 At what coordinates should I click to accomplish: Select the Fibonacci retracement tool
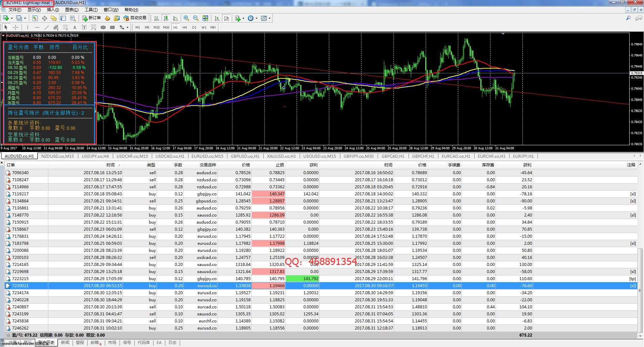[x=65, y=27]
